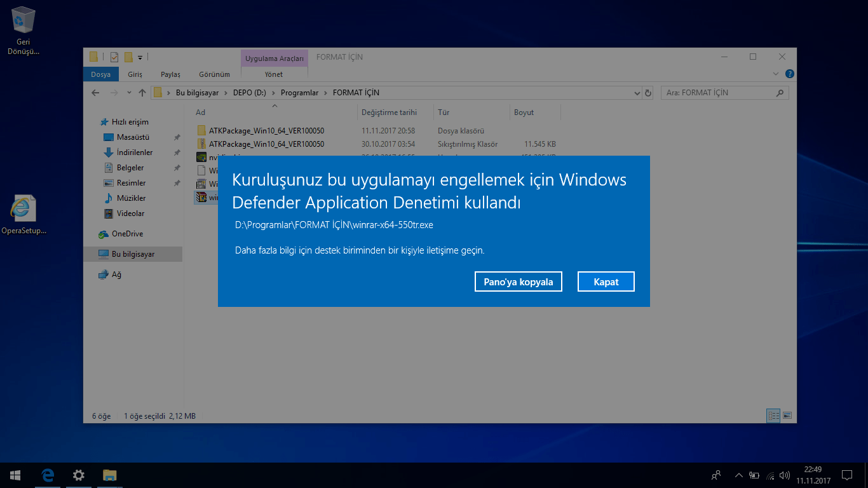Image resolution: width=868 pixels, height=488 pixels.
Task: Switch to the Giriş ribbon tab
Action: [135, 74]
